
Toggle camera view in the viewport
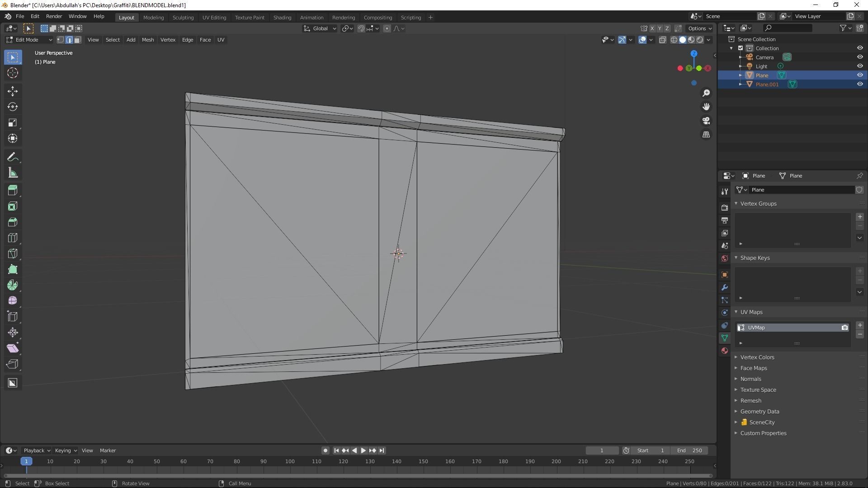(x=706, y=121)
